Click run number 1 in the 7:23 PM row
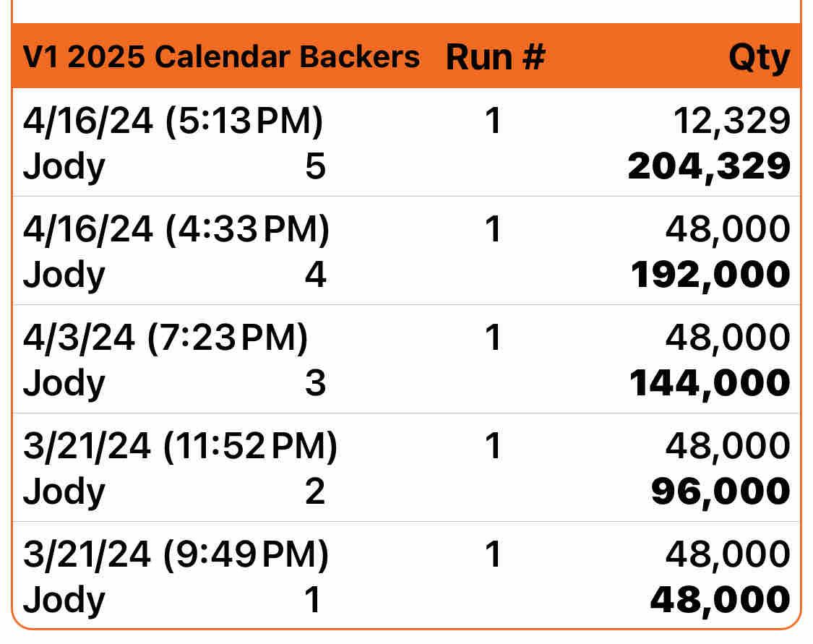The image size is (813, 644). point(493,338)
